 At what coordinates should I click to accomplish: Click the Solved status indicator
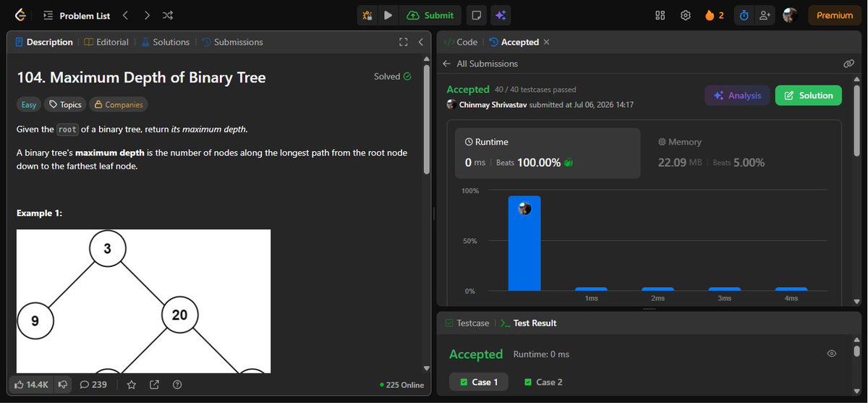393,76
